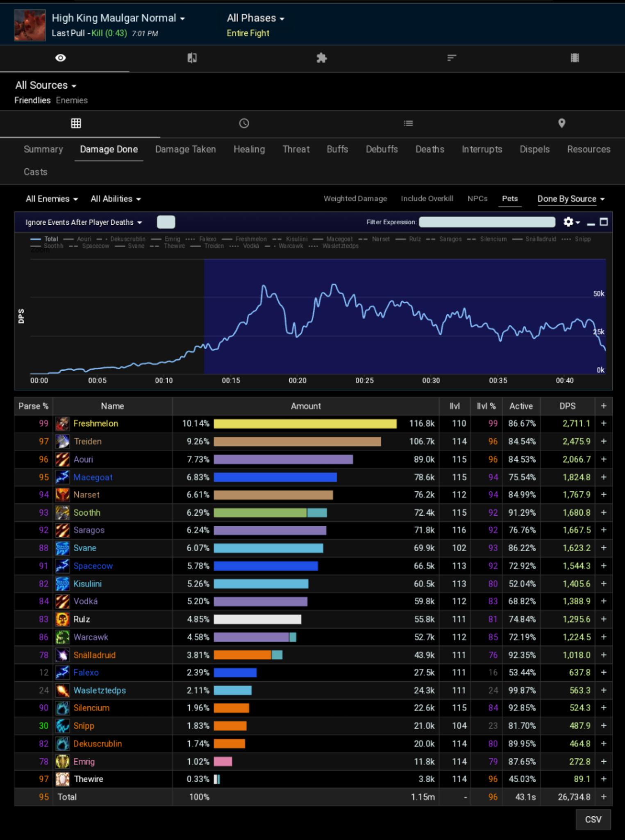Switch to the events list view icon

[408, 123]
